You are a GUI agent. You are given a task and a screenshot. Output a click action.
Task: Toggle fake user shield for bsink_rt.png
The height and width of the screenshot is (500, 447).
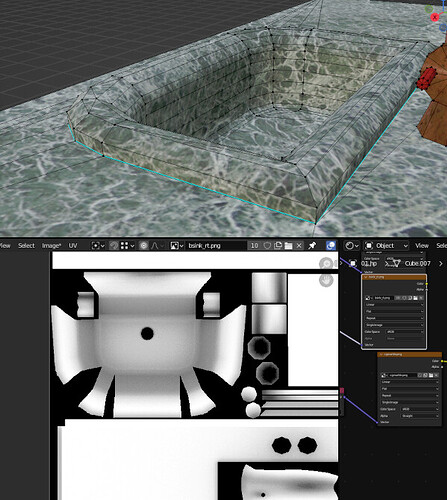[267, 246]
